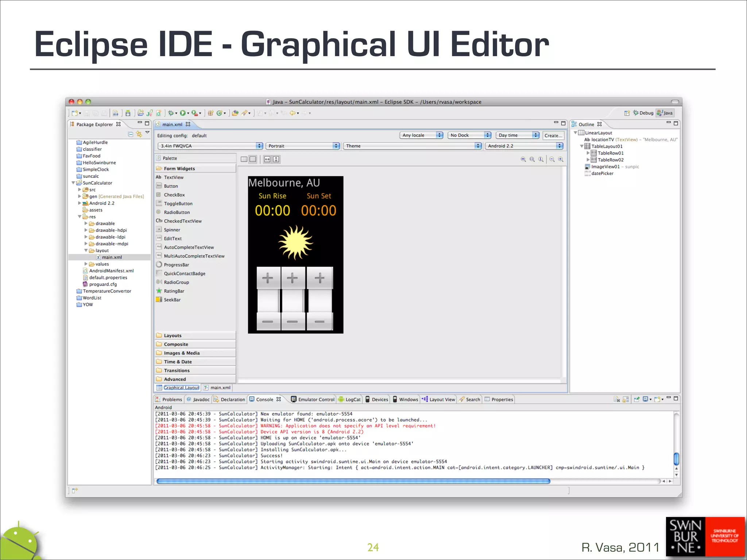The width and height of the screenshot is (747, 560).
Task: Click the New JUnit test icon
Action: (x=150, y=113)
